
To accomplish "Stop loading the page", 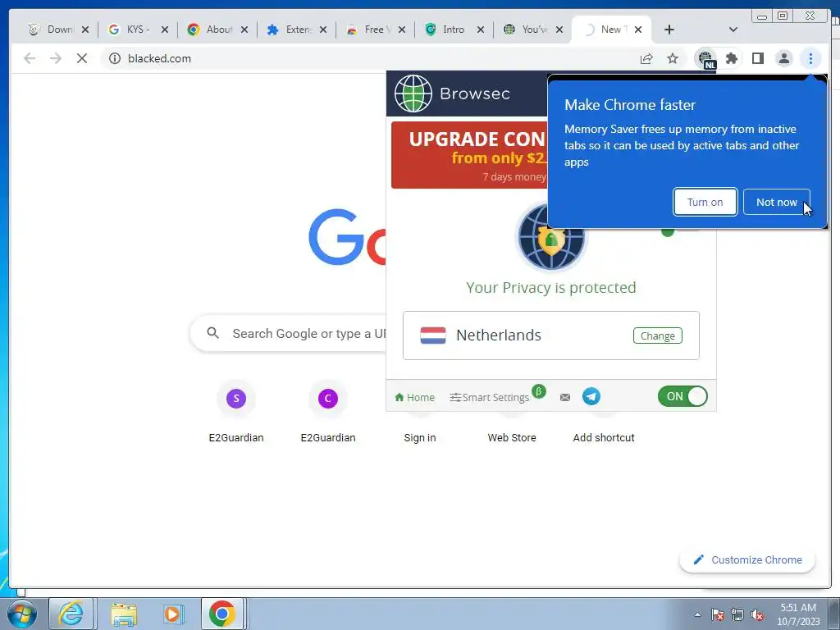I will coord(82,58).
